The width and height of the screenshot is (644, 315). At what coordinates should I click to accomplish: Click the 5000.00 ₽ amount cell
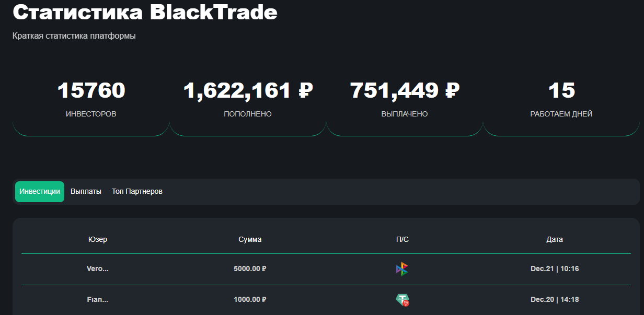click(250, 269)
